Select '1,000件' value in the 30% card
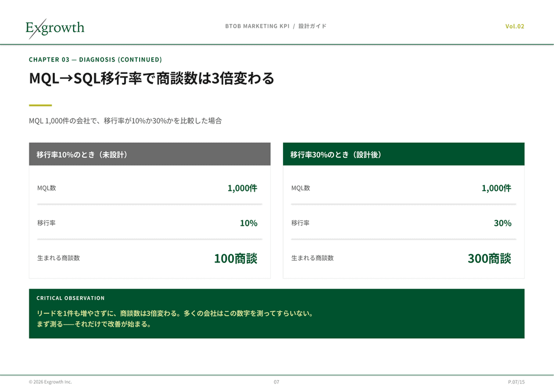 496,188
